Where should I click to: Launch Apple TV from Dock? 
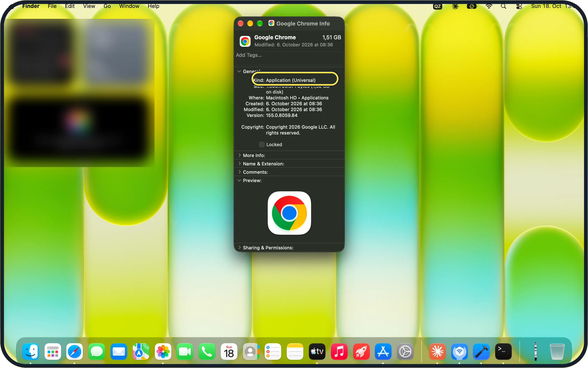pyautogui.click(x=317, y=352)
